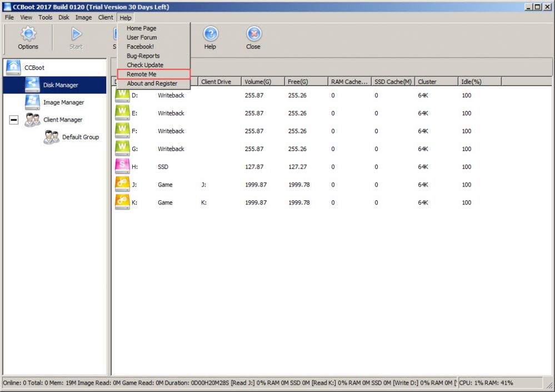Open the Disk menu

[x=64, y=17]
